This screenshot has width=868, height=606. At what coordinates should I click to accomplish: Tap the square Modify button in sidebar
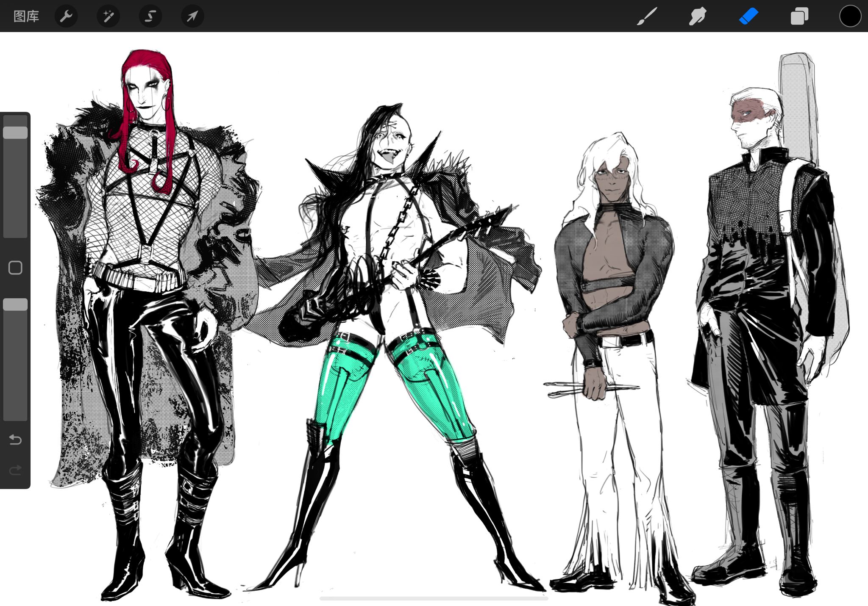click(15, 268)
